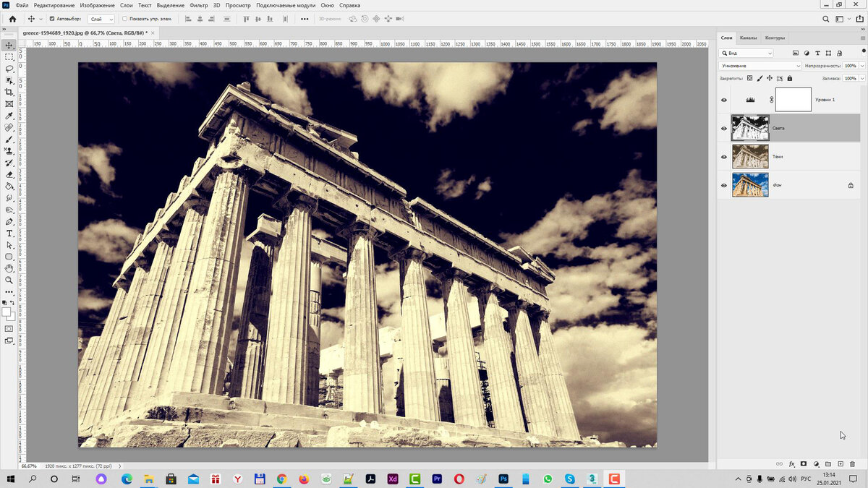Hide the Тени layer

pyautogui.click(x=724, y=157)
